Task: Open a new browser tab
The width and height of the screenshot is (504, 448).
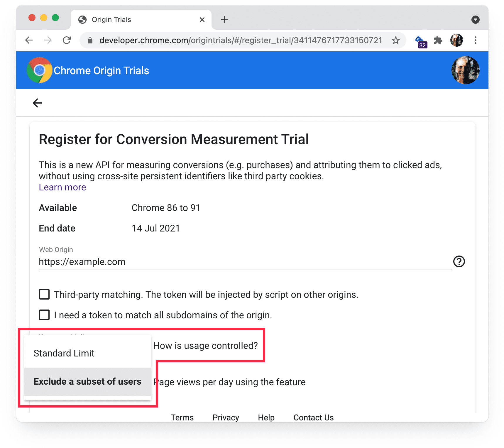Action: coord(224,19)
